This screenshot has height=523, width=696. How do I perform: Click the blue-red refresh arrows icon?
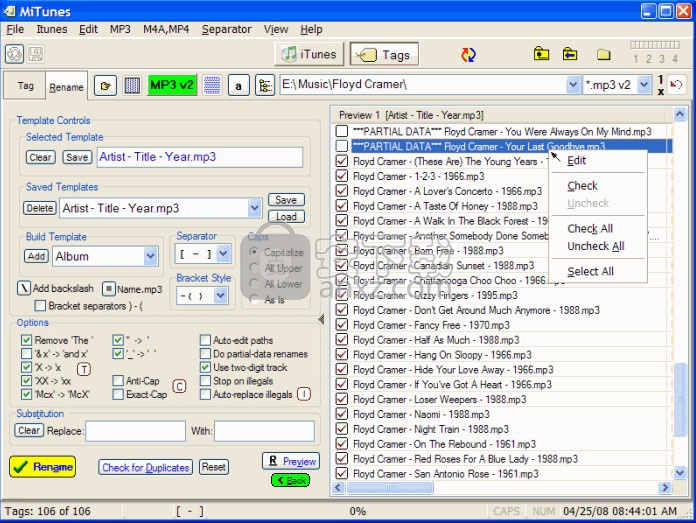pos(468,55)
